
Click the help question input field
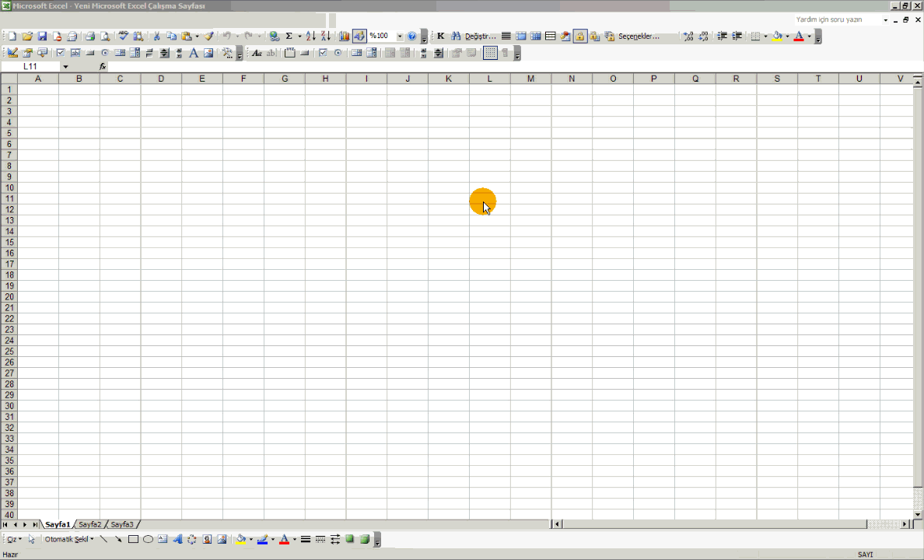click(837, 19)
